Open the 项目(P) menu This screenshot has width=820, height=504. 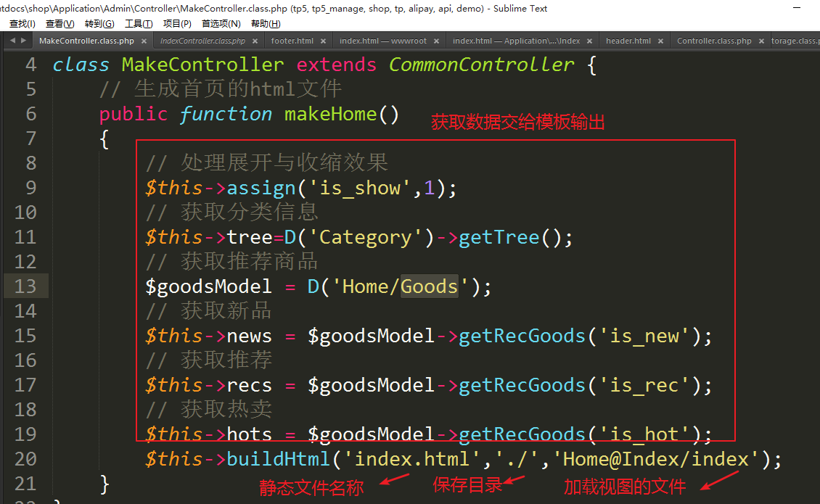[177, 24]
